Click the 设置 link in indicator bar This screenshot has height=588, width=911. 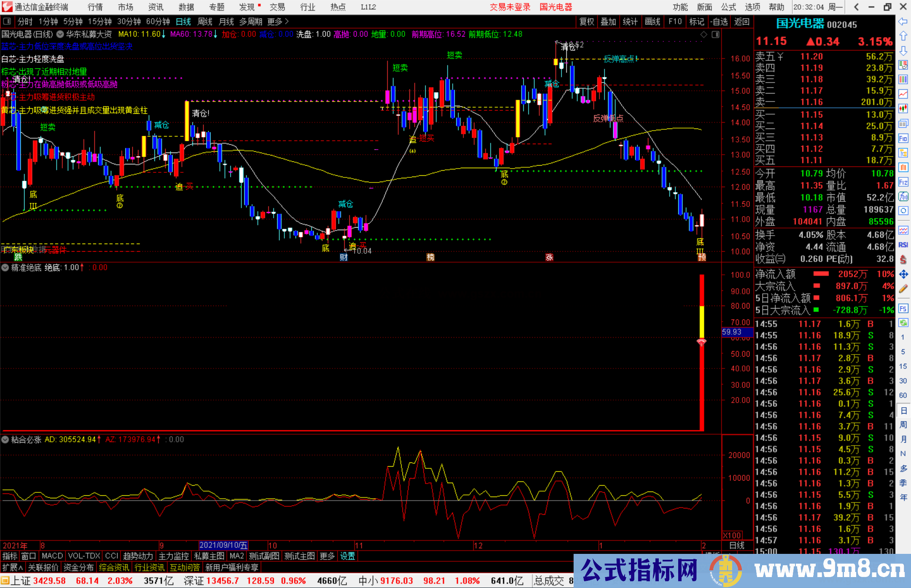coord(348,556)
